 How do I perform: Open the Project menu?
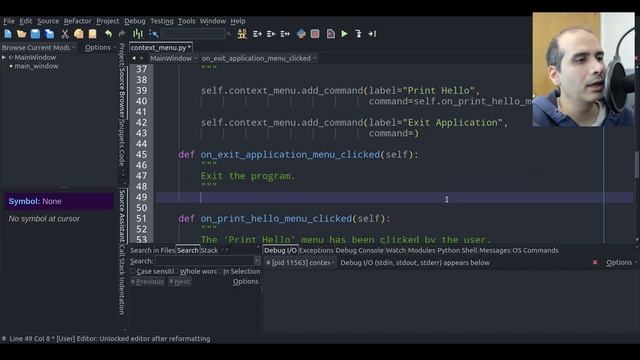108,21
